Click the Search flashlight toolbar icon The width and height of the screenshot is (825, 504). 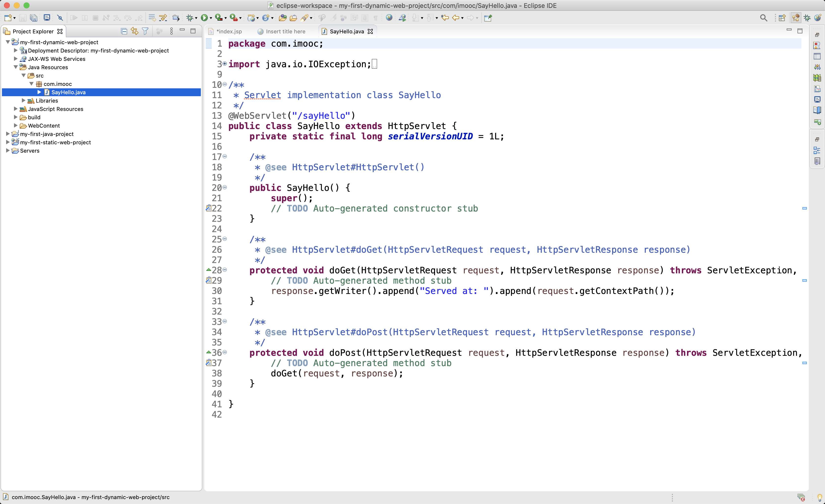pyautogui.click(x=304, y=18)
